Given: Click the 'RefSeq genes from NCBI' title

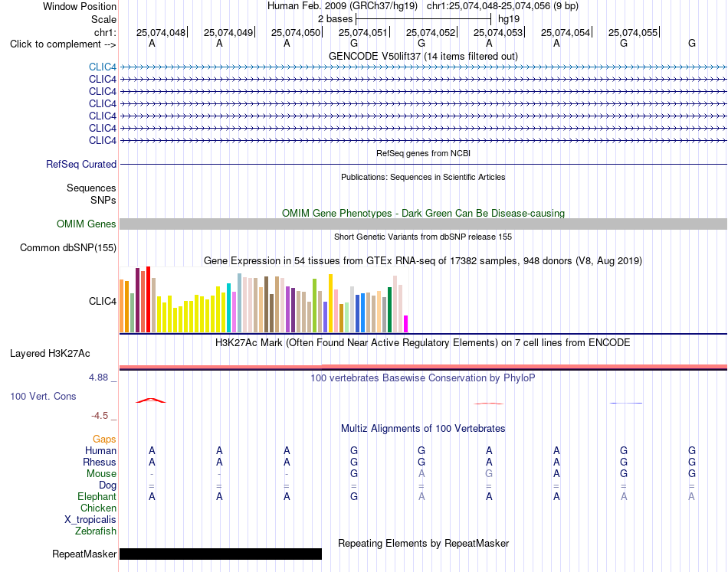Looking at the screenshot, I should pyautogui.click(x=424, y=153).
